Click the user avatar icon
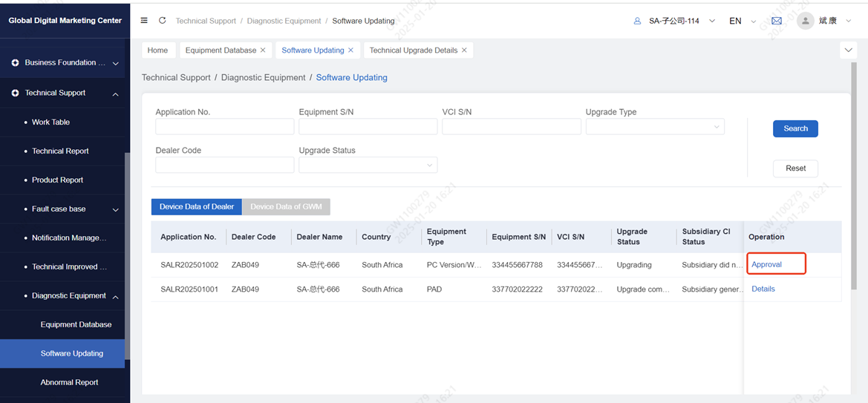868x403 pixels. tap(805, 21)
